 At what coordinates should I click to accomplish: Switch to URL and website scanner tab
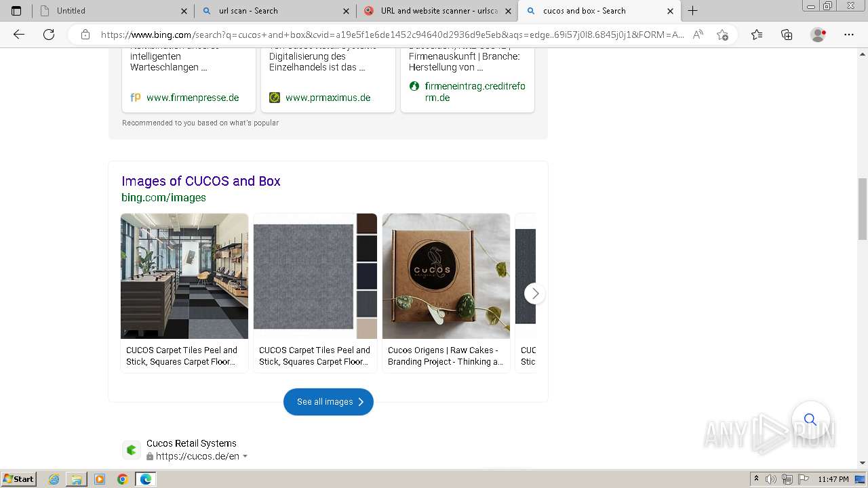(437, 11)
